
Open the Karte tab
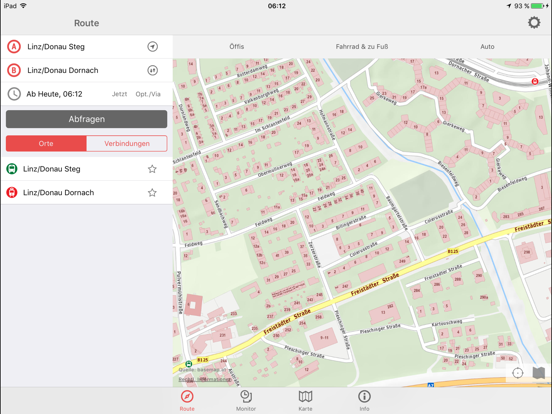[x=305, y=401]
